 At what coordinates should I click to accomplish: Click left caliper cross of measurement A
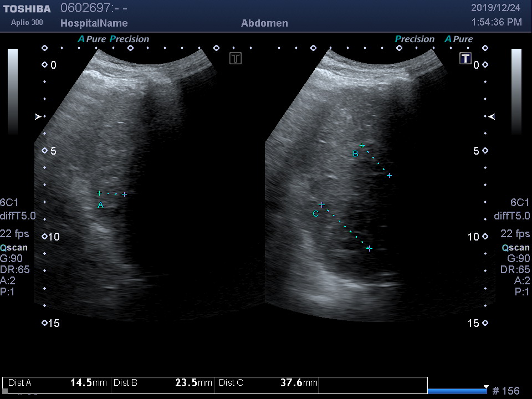coord(99,193)
